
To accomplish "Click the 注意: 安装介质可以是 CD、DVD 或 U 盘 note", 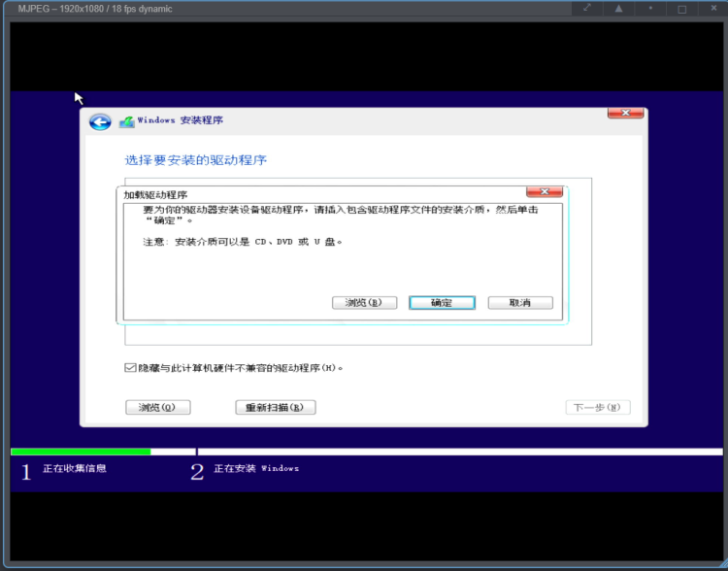I will tap(243, 242).
